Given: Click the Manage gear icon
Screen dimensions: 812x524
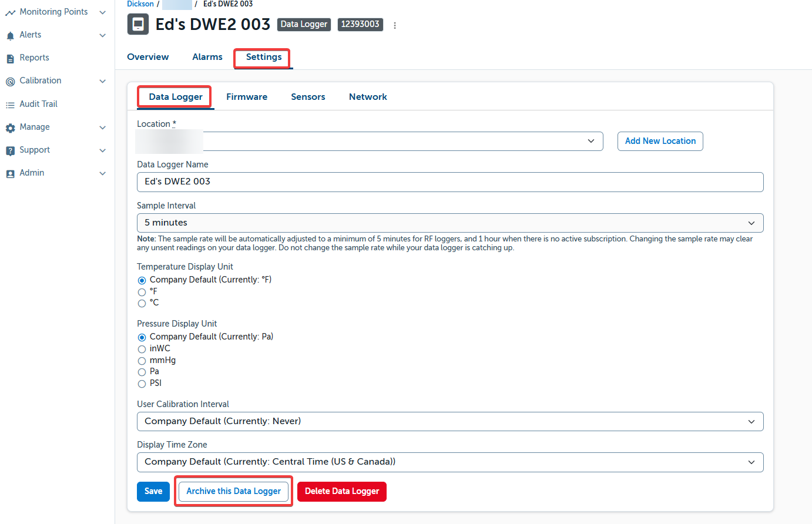Looking at the screenshot, I should 10,128.
